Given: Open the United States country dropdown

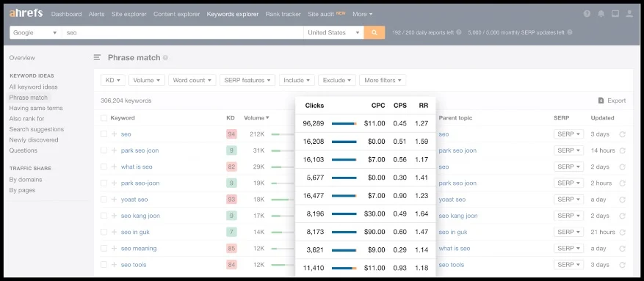Looking at the screenshot, I should pyautogui.click(x=333, y=32).
